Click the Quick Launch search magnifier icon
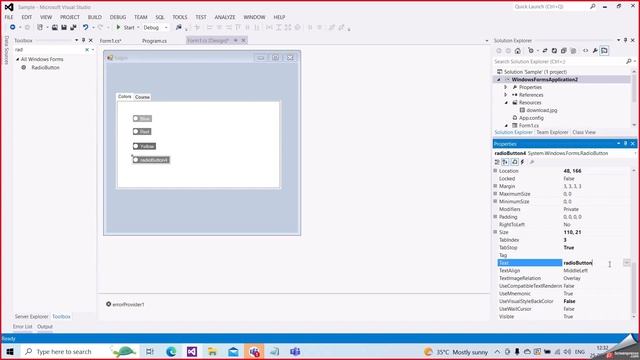The image size is (640, 360). pos(593,7)
